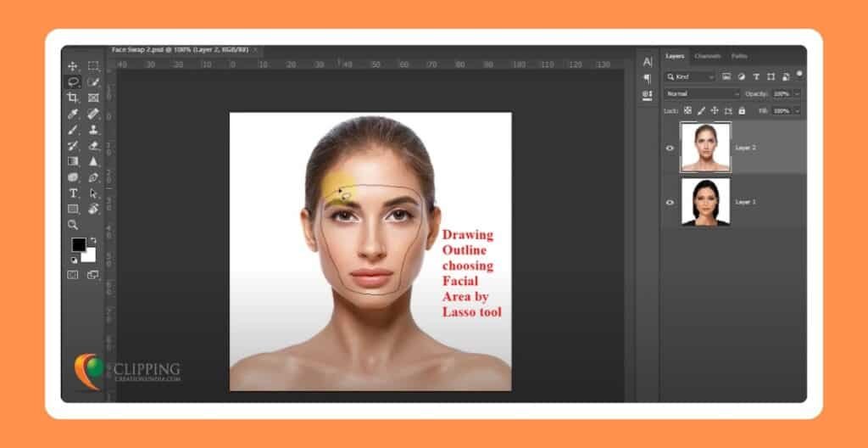This screenshot has width=868, height=448.
Task: Select the Crop tool
Action: point(73,98)
